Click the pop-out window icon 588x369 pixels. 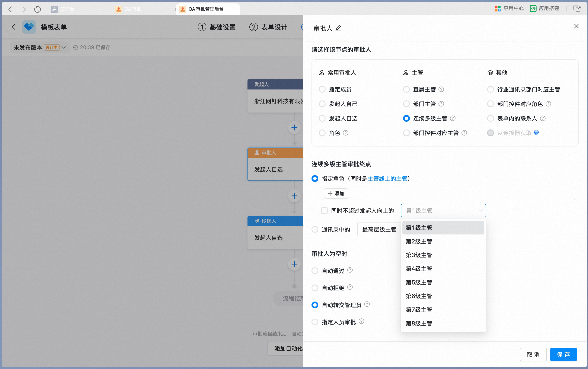tap(577, 9)
